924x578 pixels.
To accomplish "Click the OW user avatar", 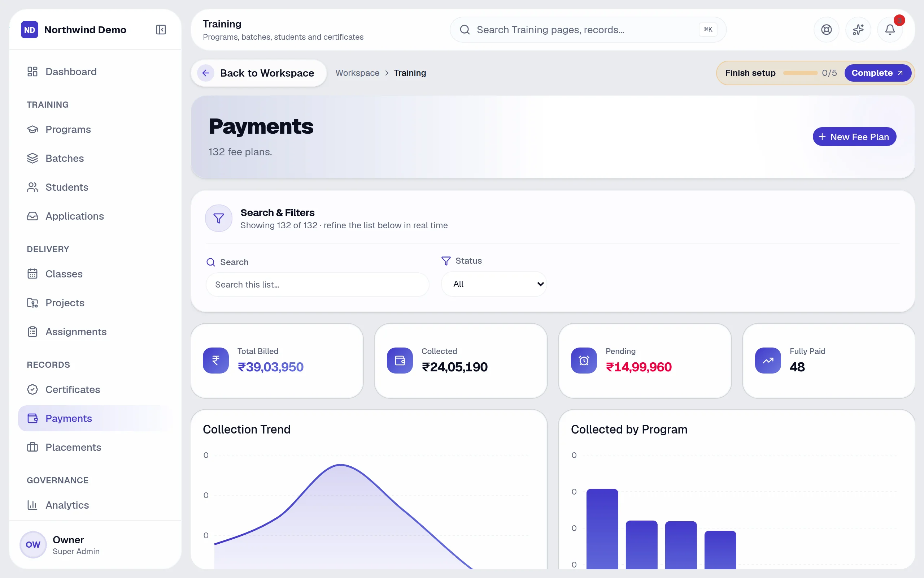I will (x=33, y=544).
